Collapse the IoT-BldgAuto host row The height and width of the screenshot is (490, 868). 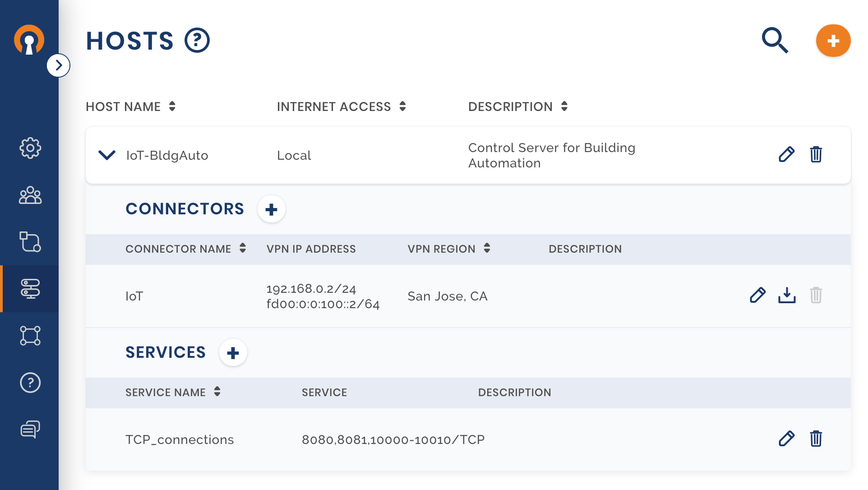[x=107, y=155]
